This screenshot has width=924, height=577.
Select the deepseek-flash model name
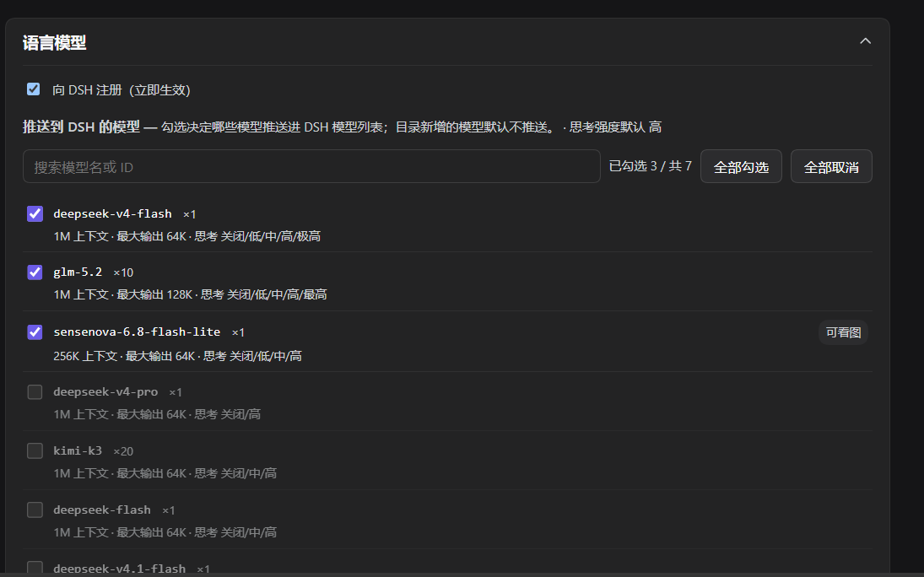click(102, 510)
